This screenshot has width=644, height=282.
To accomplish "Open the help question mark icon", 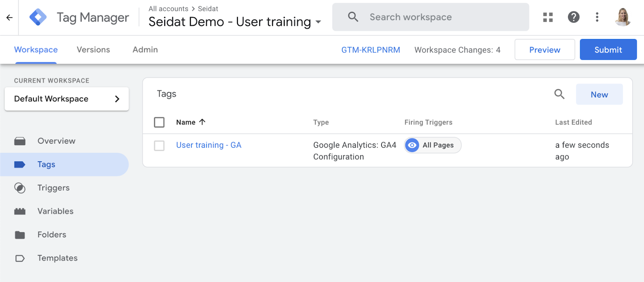I will [x=574, y=17].
